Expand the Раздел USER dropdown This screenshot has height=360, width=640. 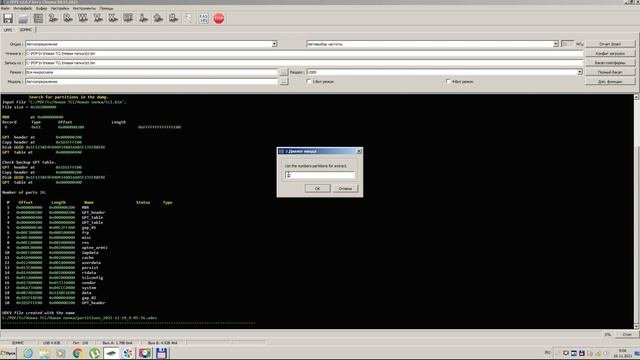pos(580,72)
